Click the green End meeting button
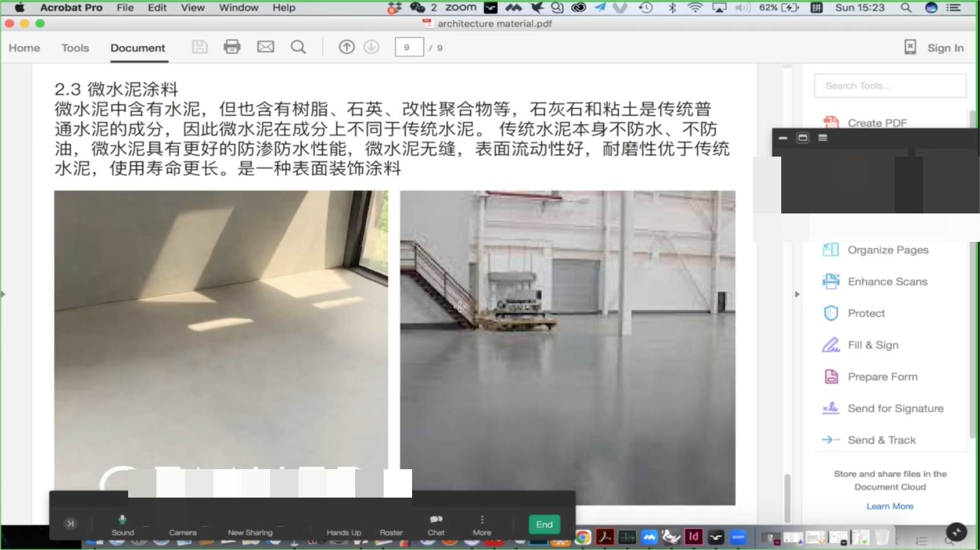The width and height of the screenshot is (980, 550). pyautogui.click(x=544, y=524)
